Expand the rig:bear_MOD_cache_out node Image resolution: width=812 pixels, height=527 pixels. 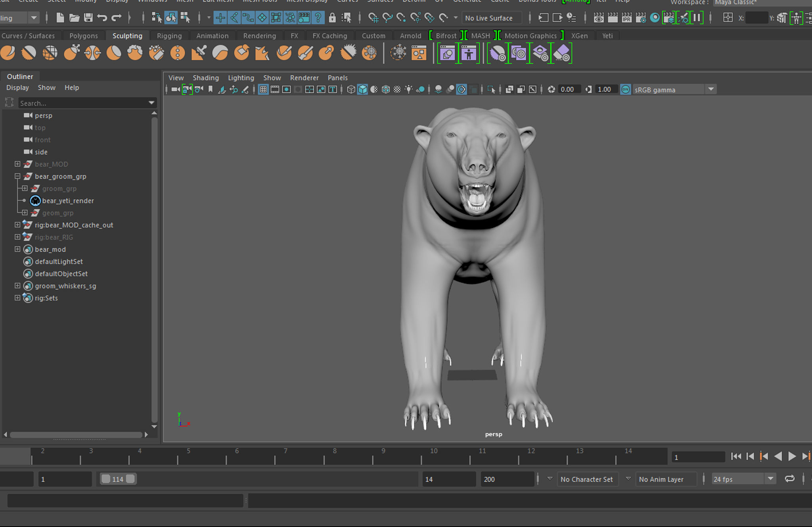click(x=17, y=225)
